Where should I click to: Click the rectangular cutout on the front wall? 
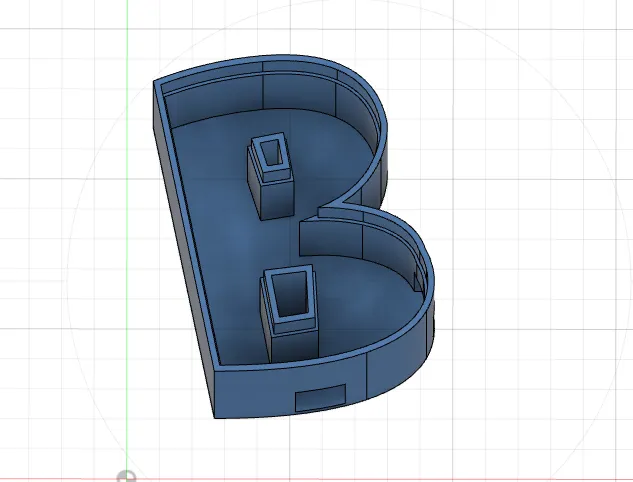[x=321, y=398]
